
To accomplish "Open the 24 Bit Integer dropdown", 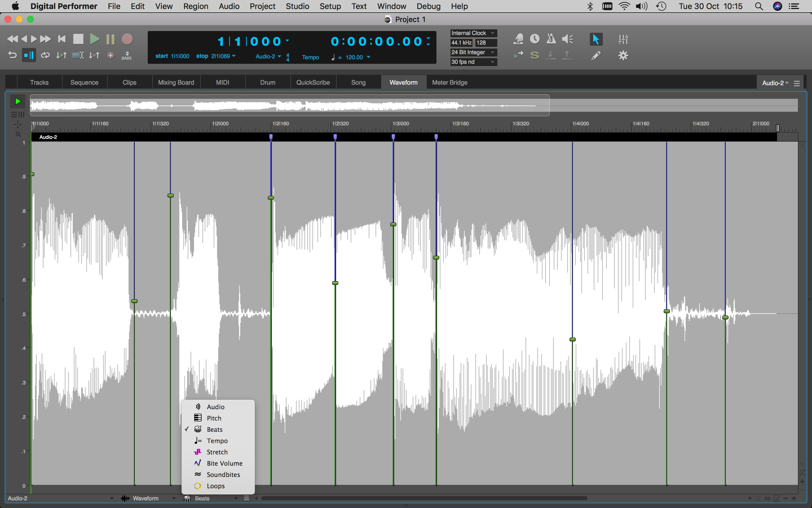I will pos(473,52).
